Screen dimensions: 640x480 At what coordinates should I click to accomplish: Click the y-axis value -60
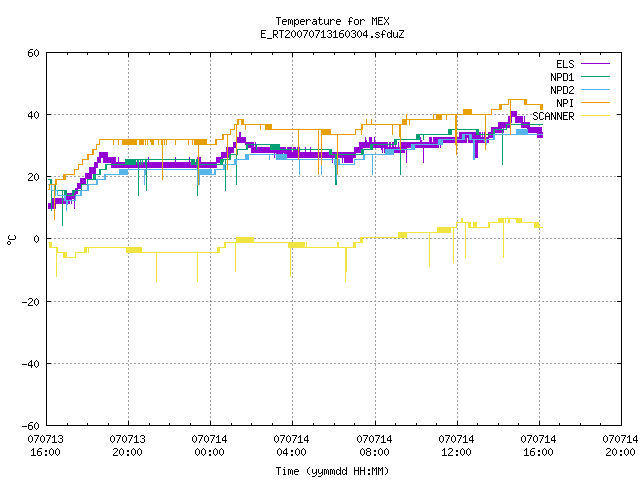tap(31, 426)
